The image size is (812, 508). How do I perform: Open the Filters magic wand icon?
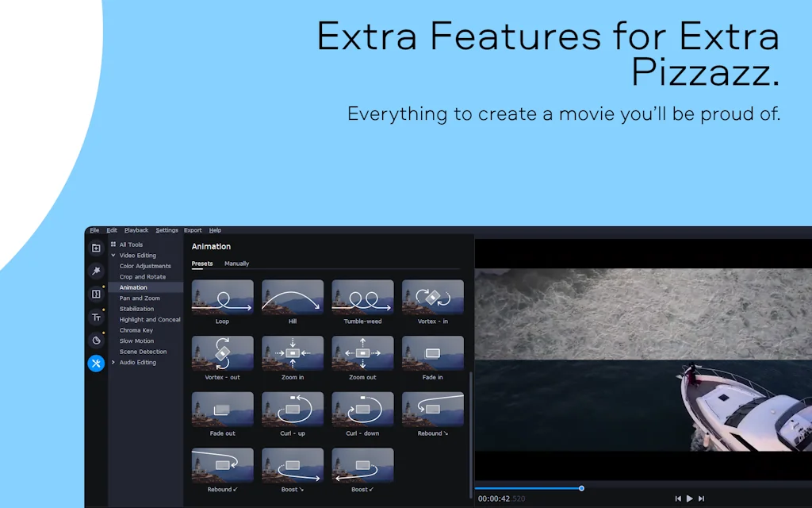(x=96, y=271)
